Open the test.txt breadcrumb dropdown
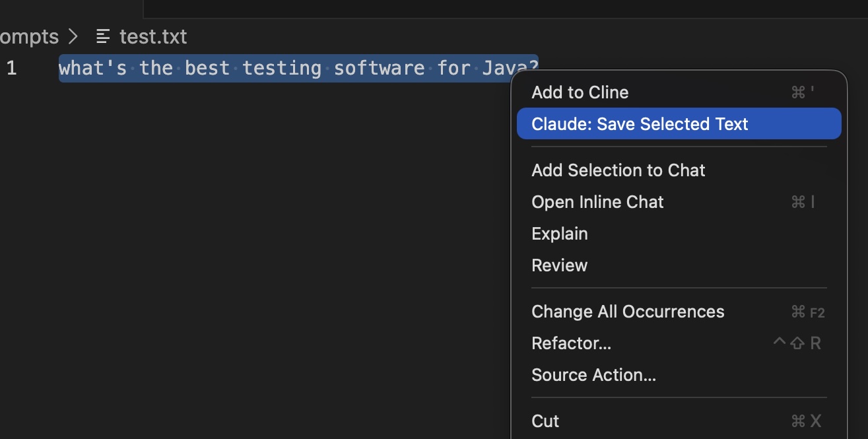This screenshot has height=439, width=868. tap(152, 37)
